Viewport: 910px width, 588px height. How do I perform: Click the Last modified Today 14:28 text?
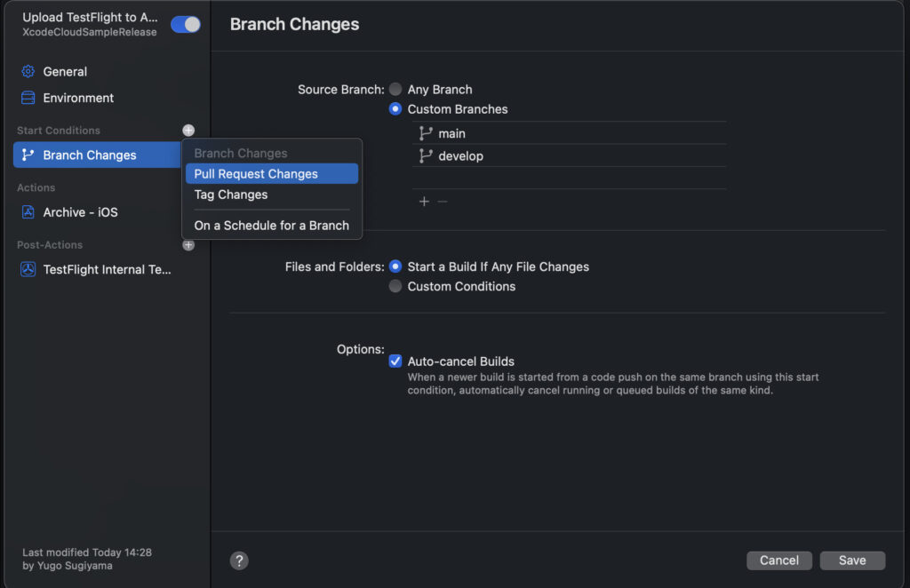[x=87, y=552]
